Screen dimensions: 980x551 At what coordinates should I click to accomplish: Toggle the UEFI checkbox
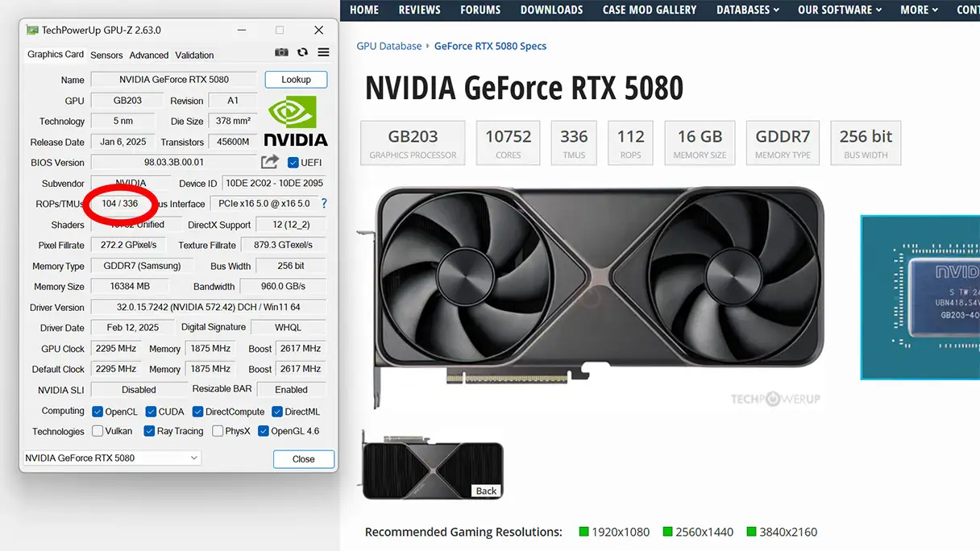point(293,163)
